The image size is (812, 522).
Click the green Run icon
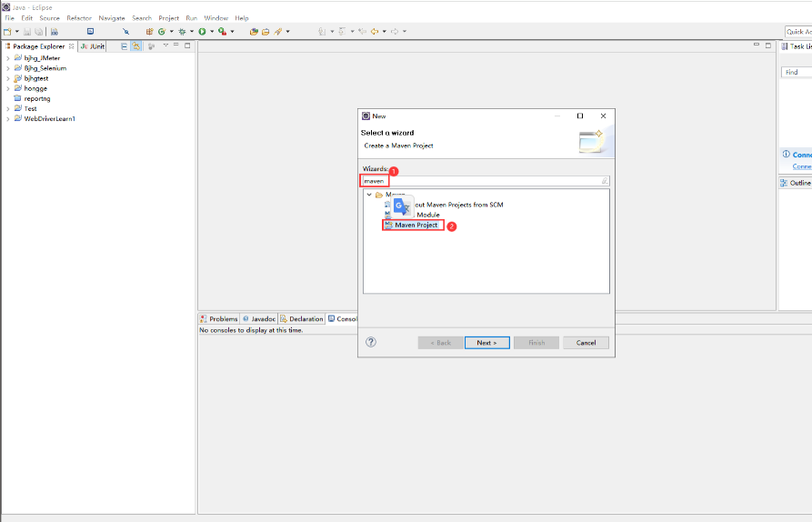(x=202, y=32)
